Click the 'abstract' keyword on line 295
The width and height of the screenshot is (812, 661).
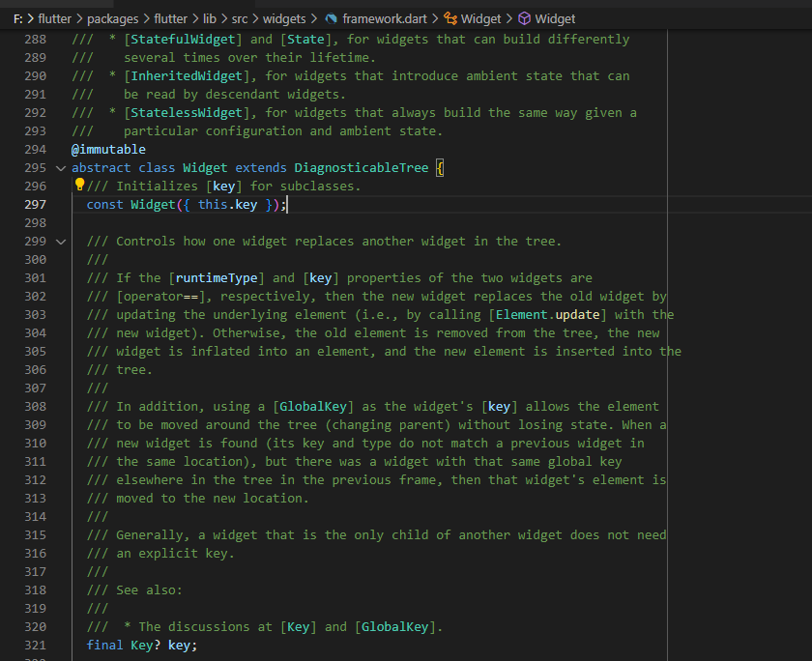(x=101, y=168)
